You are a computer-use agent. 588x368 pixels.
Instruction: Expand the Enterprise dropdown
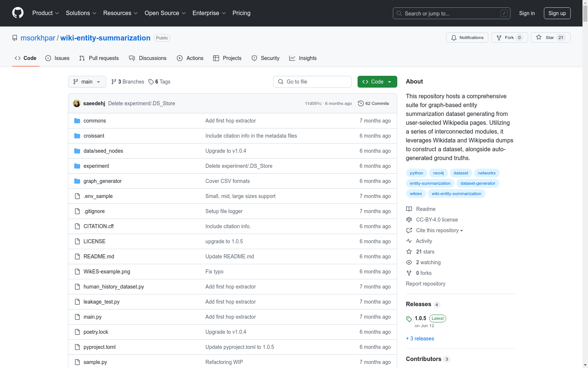point(209,13)
